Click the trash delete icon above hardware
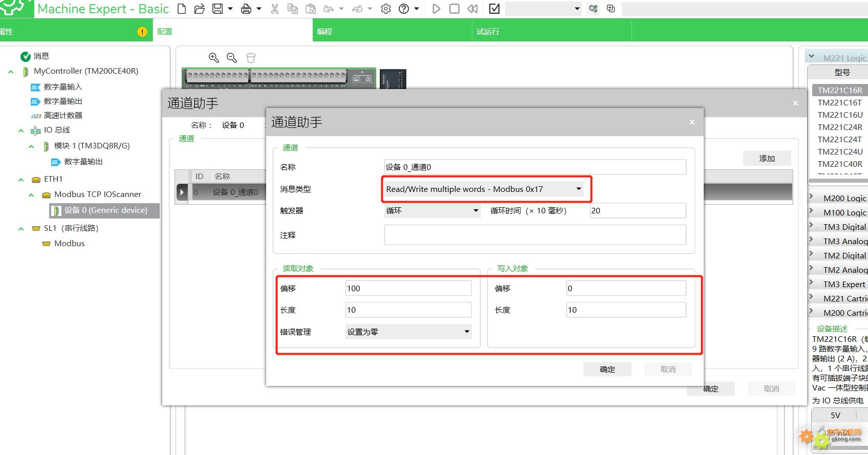This screenshot has height=455, width=868. click(x=250, y=58)
